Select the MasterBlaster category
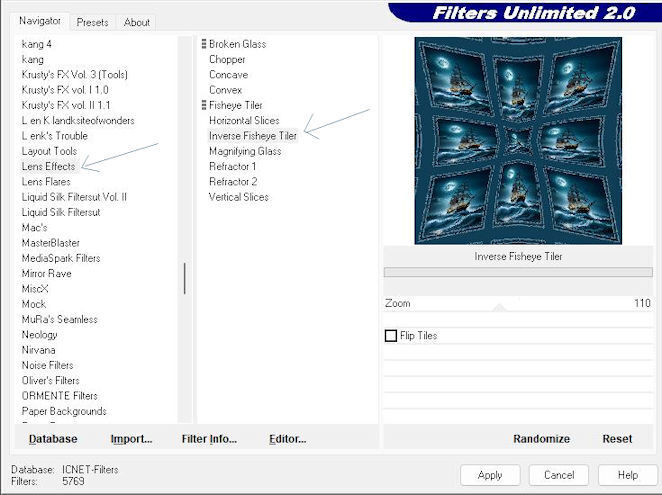The height and width of the screenshot is (495, 662). (51, 243)
